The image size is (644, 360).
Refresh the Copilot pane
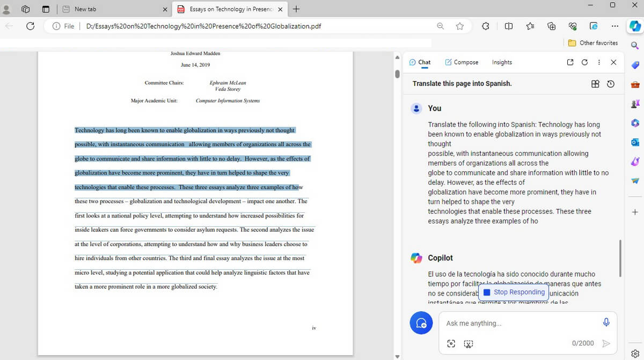(584, 62)
